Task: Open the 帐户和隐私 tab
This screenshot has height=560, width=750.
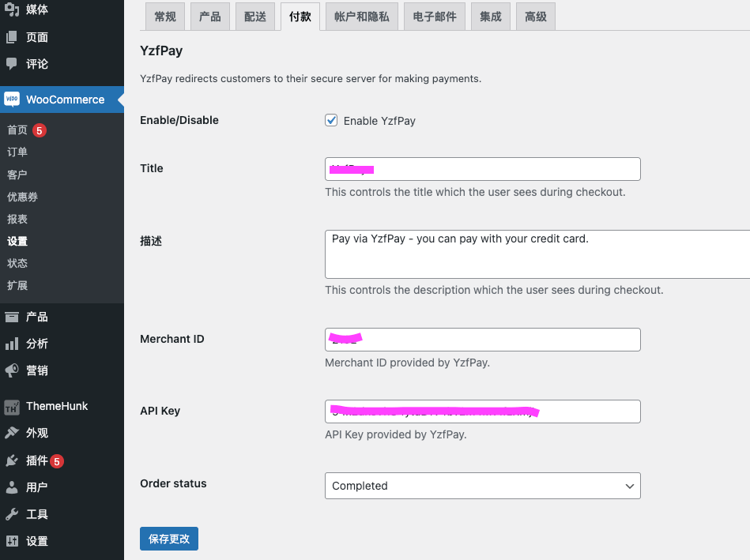Action: pos(362,17)
